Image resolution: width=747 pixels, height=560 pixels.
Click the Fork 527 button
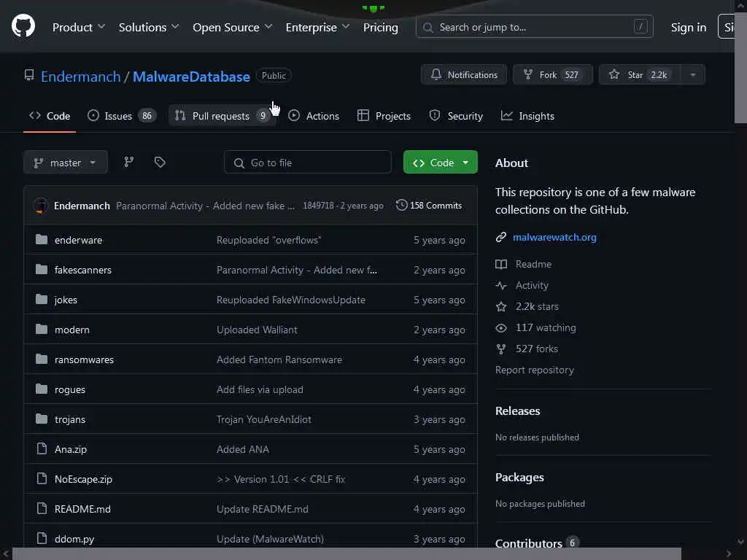(553, 75)
